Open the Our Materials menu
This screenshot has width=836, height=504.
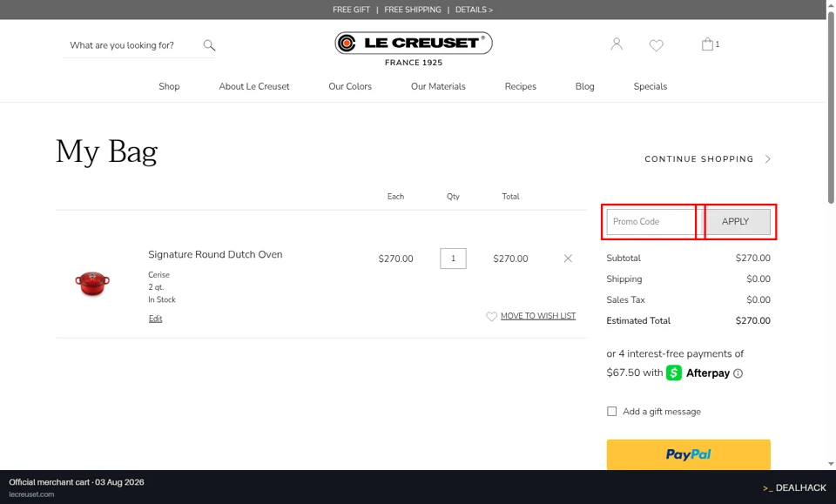(x=438, y=86)
